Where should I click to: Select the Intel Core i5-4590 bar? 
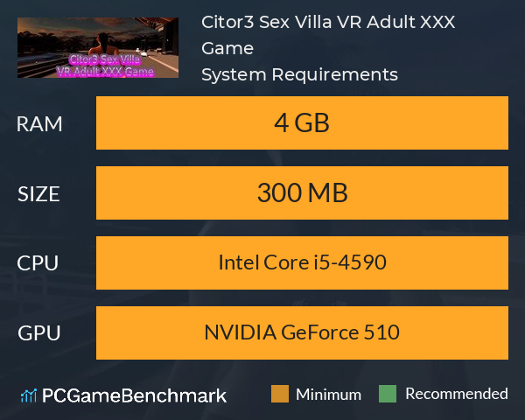[x=302, y=262]
